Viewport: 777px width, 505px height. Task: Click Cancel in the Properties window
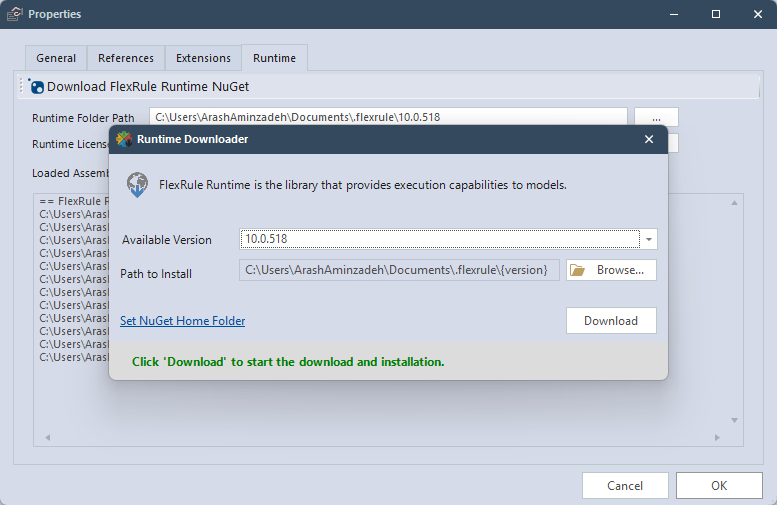click(625, 486)
